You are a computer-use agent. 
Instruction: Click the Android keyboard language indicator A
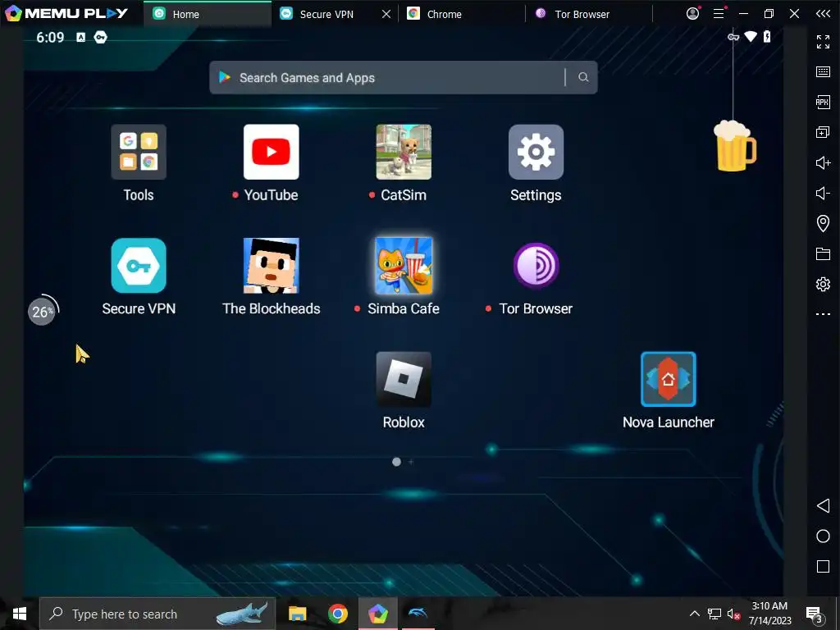pyautogui.click(x=80, y=37)
